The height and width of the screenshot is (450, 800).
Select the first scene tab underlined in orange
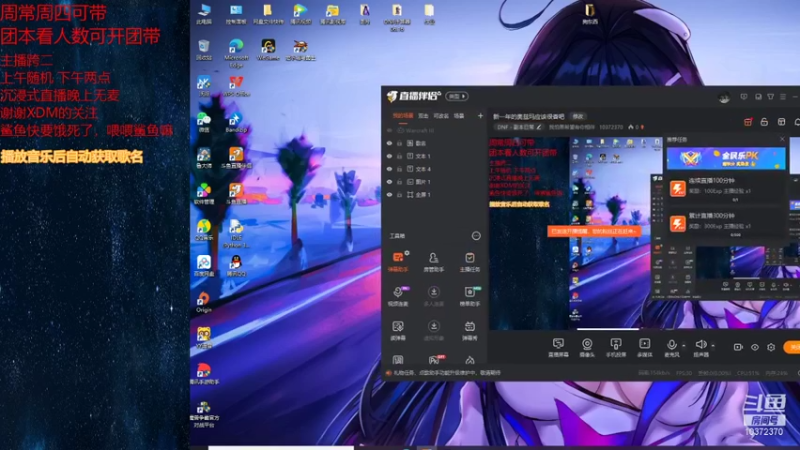point(403,116)
